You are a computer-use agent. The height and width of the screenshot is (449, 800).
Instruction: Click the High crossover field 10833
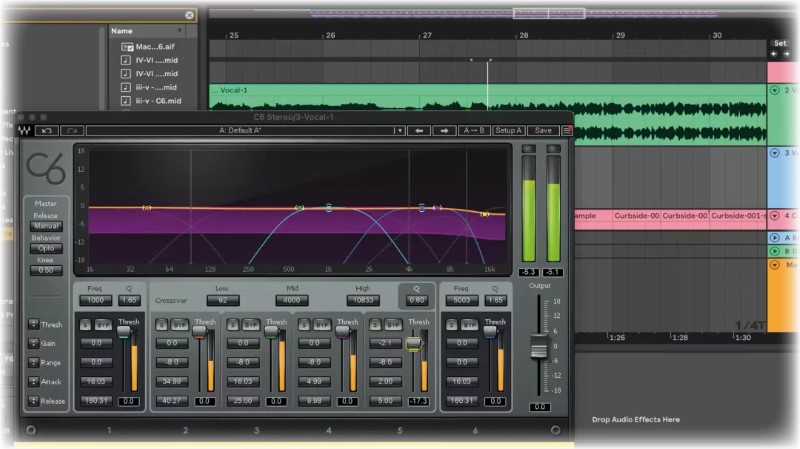(x=363, y=301)
